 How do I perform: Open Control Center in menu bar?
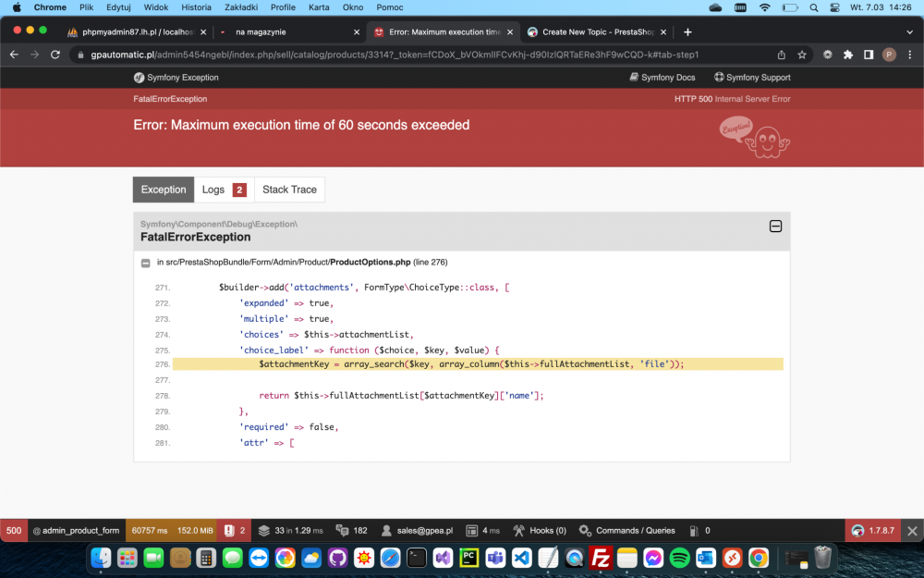click(x=834, y=7)
